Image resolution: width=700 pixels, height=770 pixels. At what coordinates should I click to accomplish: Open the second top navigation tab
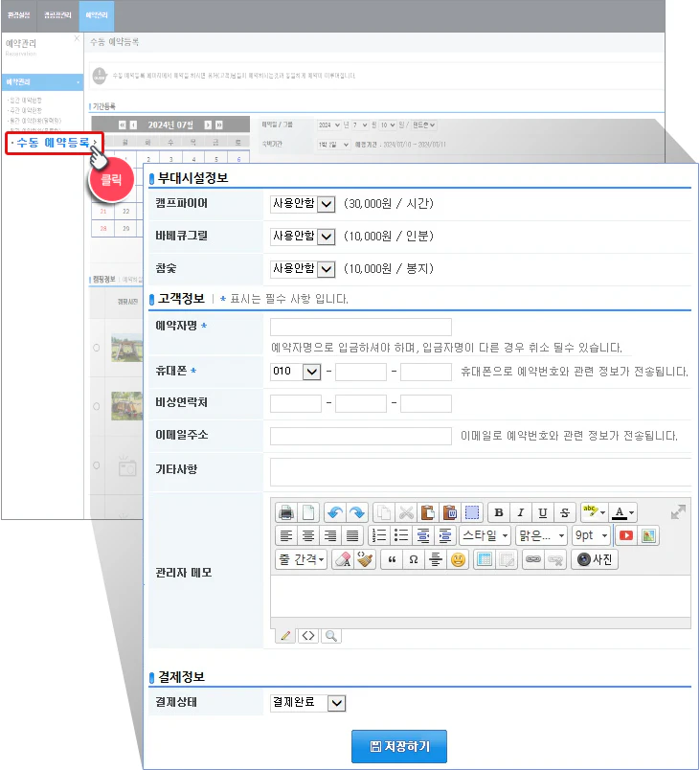[57, 15]
